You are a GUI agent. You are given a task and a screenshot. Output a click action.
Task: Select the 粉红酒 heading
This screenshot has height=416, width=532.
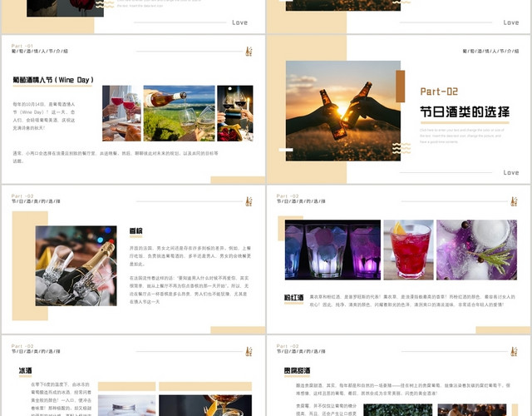point(293,298)
